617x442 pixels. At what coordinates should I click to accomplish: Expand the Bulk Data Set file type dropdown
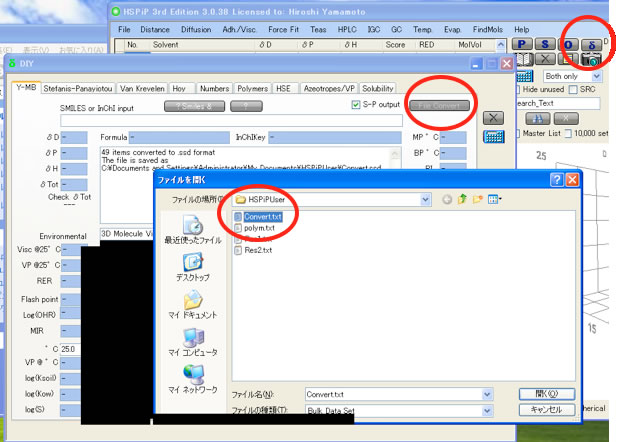coord(487,411)
